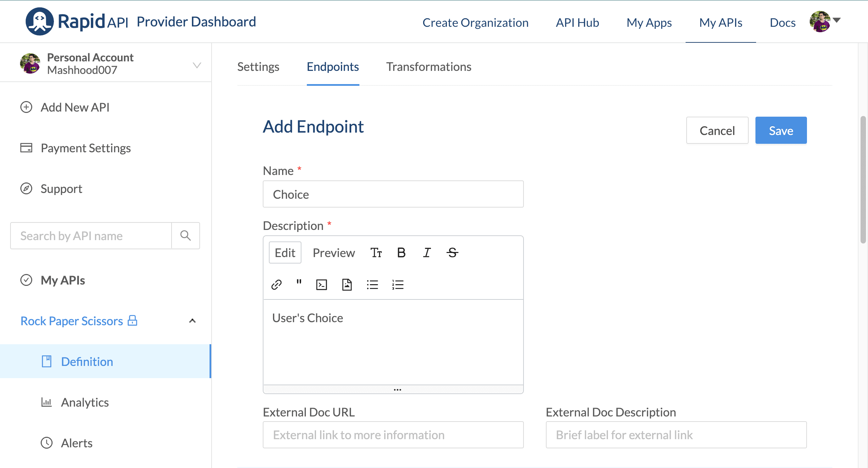Select Definition in the sidebar
868x468 pixels.
click(x=105, y=362)
